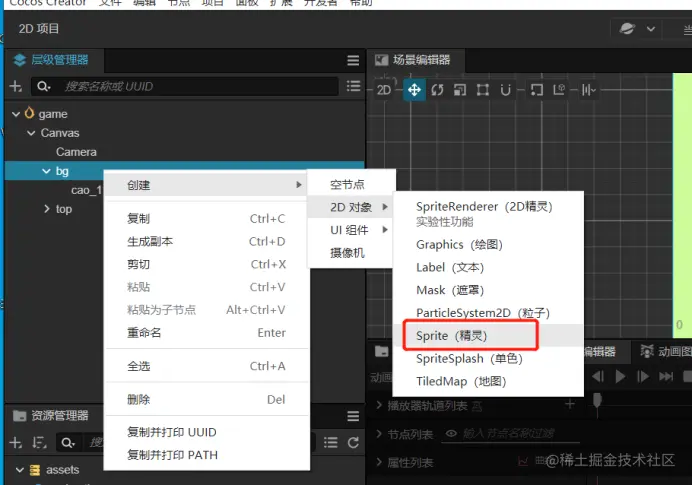Jump to the last animation frame
692x485 pixels.
tap(666, 376)
